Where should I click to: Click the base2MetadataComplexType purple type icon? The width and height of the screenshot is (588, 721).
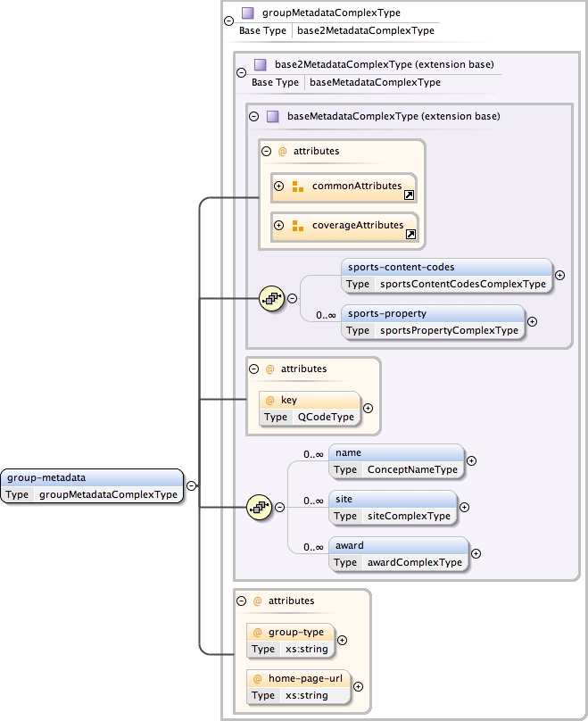pyautogui.click(x=261, y=65)
